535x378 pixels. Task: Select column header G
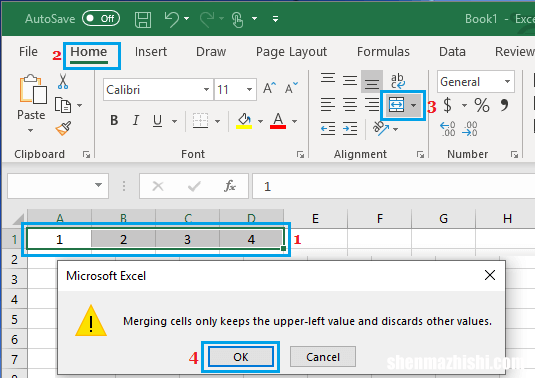click(x=443, y=218)
